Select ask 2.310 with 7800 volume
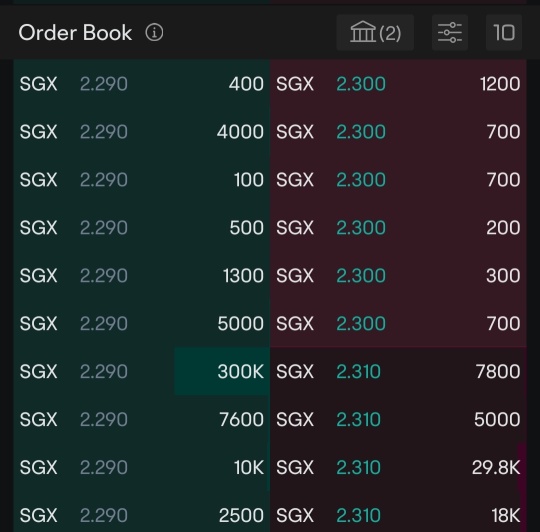 398,371
